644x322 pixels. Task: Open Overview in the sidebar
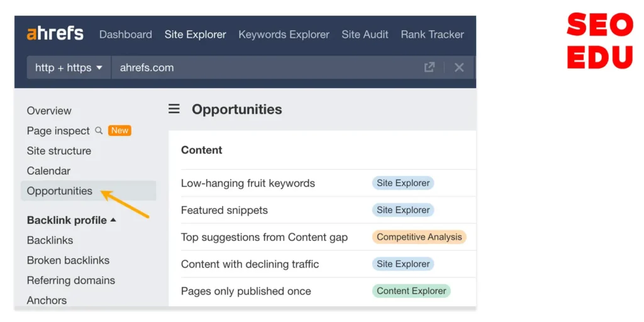pos(49,111)
